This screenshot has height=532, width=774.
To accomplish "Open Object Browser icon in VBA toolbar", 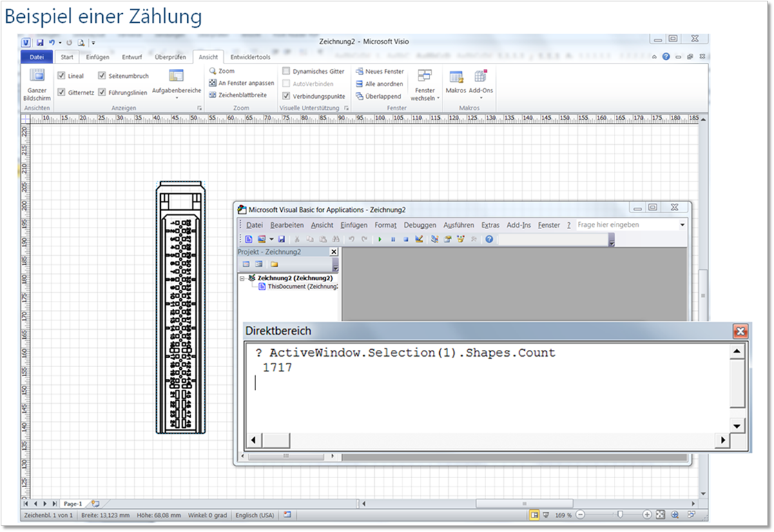I will (x=461, y=239).
